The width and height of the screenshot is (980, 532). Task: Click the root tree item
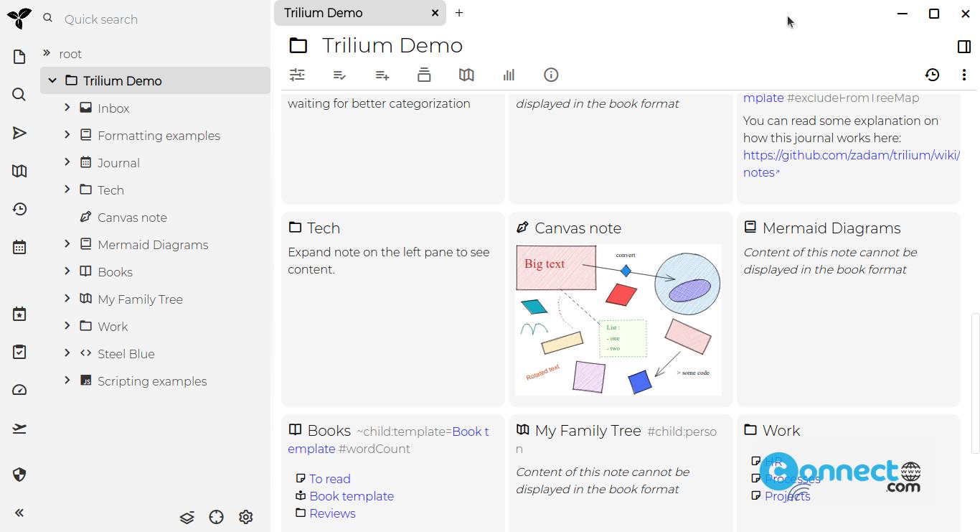coord(70,54)
